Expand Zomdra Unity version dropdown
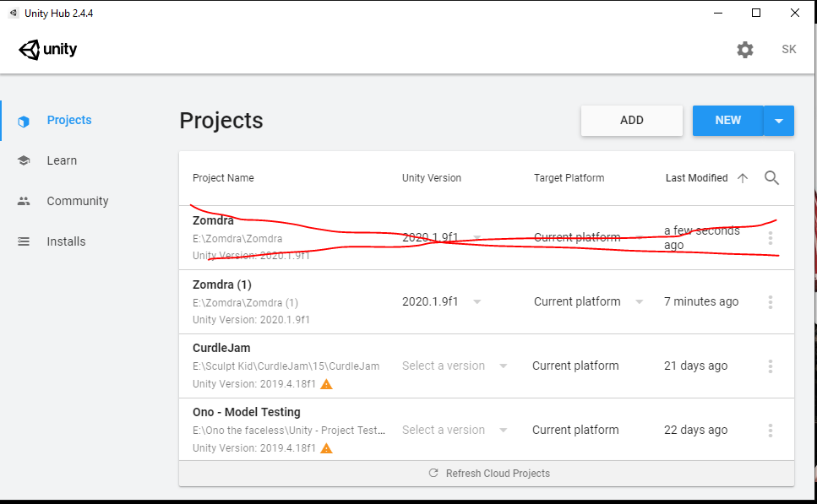Screen dimensions: 817x504 477,238
